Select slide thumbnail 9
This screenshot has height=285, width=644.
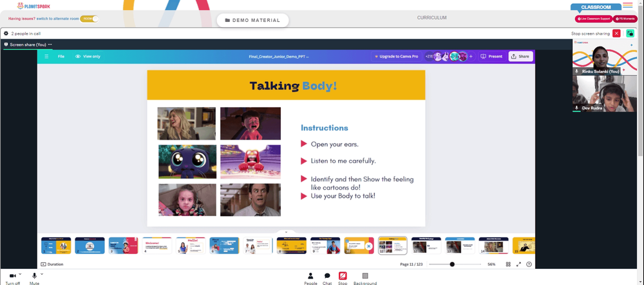[325, 246]
